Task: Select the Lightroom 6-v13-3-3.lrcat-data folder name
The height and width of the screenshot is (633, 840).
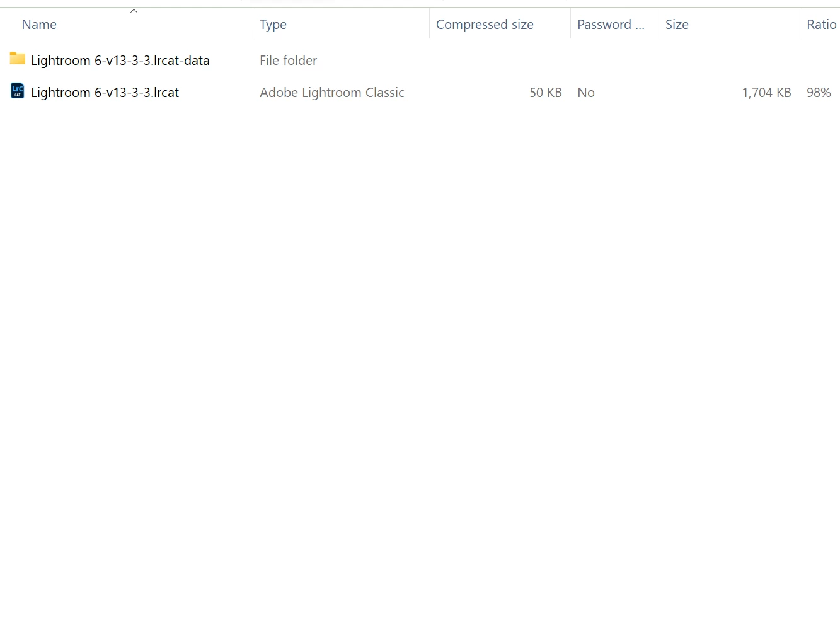Action: point(120,61)
